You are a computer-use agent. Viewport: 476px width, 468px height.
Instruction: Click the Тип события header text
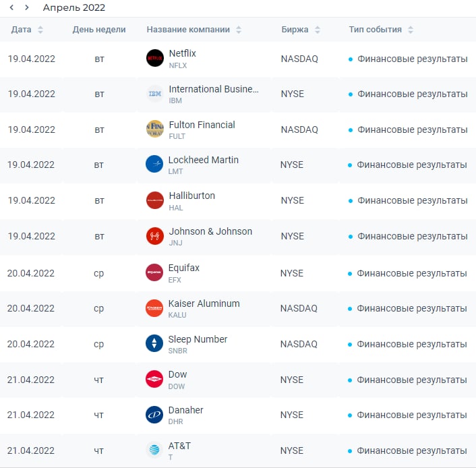coord(376,30)
